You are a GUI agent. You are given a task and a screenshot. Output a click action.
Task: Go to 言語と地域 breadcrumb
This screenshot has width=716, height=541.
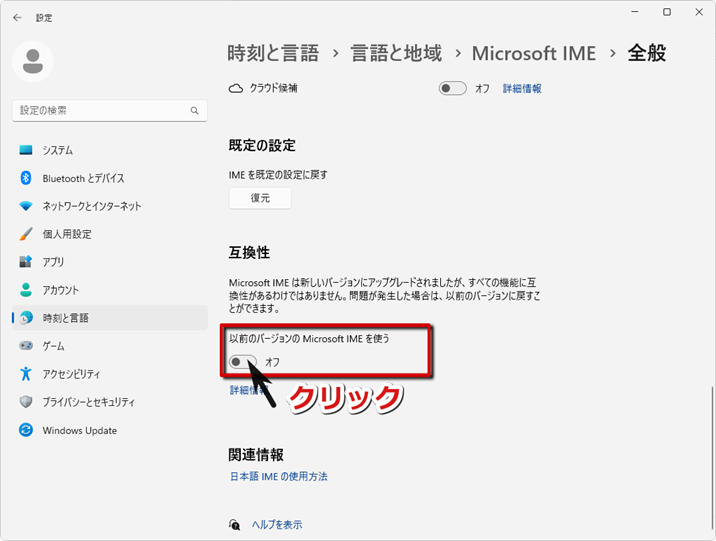[396, 53]
